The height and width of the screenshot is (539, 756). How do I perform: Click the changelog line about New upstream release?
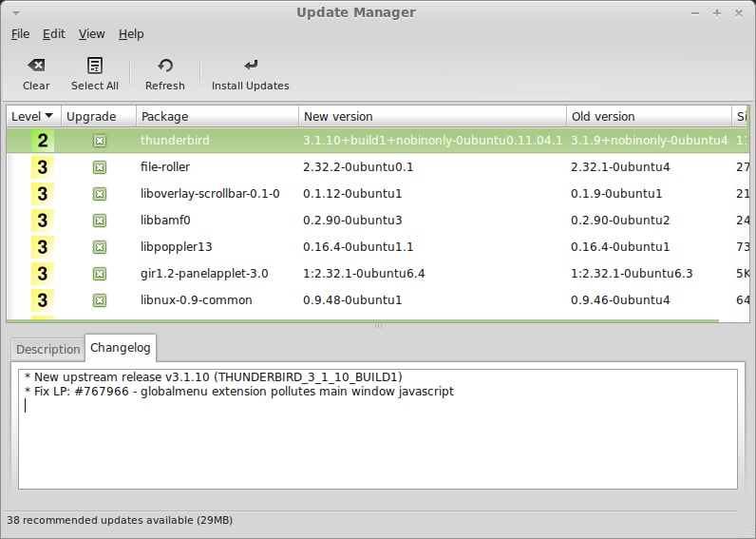213,376
